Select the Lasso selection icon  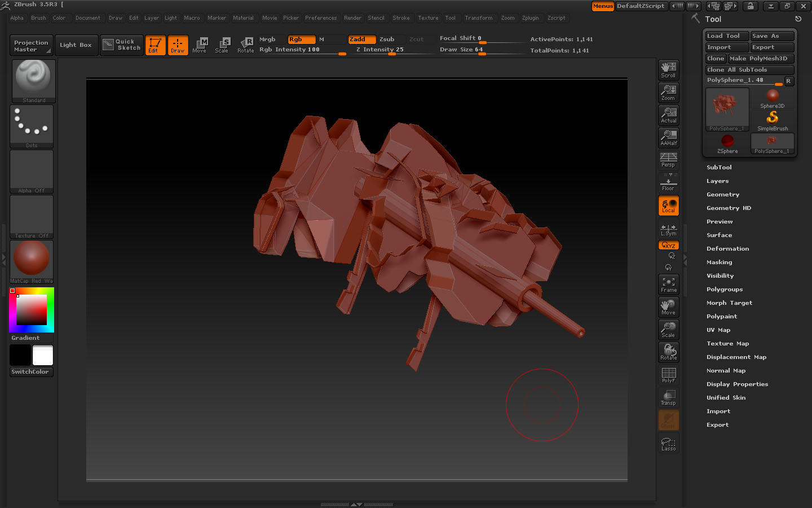(x=668, y=444)
